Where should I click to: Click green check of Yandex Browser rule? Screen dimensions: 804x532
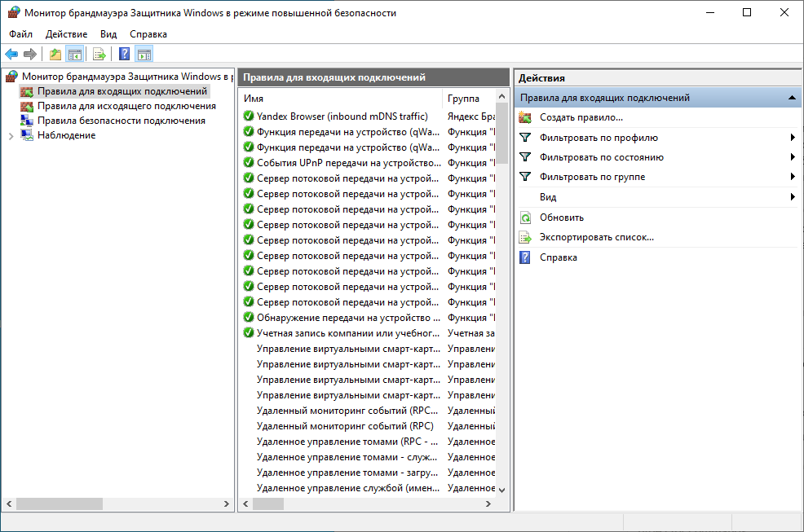249,116
